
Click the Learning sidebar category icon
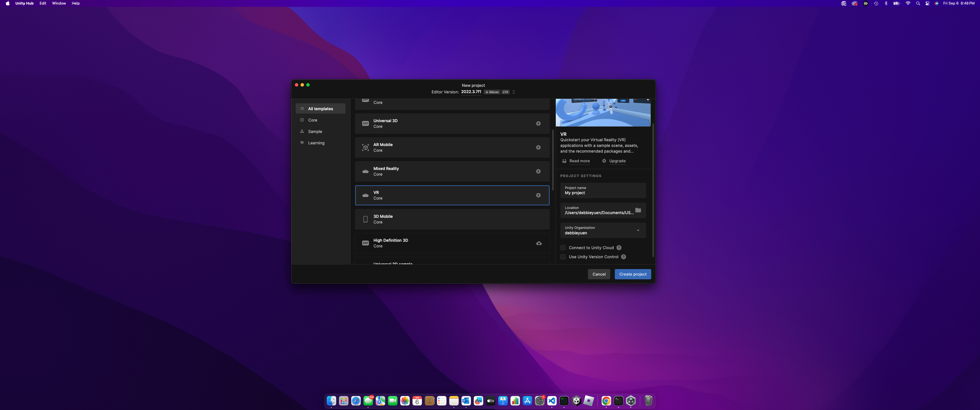pos(302,143)
